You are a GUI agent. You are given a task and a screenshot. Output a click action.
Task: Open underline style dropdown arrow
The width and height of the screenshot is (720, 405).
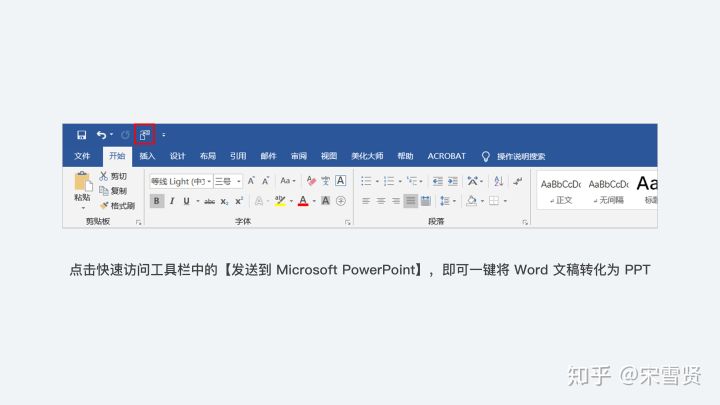click(x=198, y=201)
